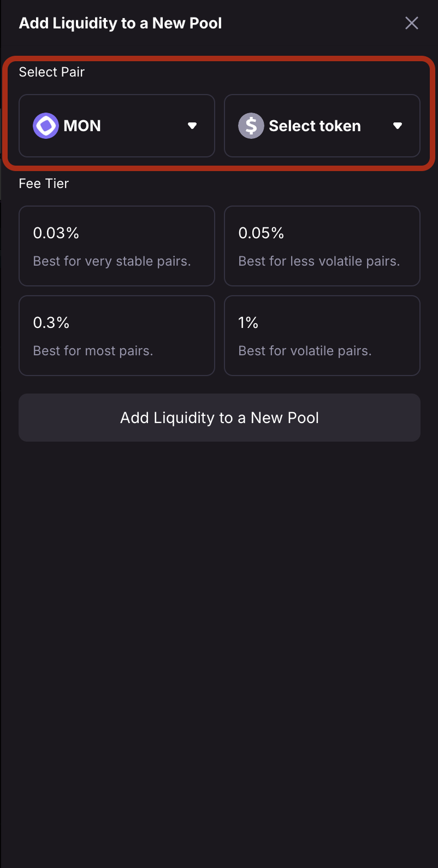Click the empty area below the button
Screen dimensions: 438x868
pos(218,629)
